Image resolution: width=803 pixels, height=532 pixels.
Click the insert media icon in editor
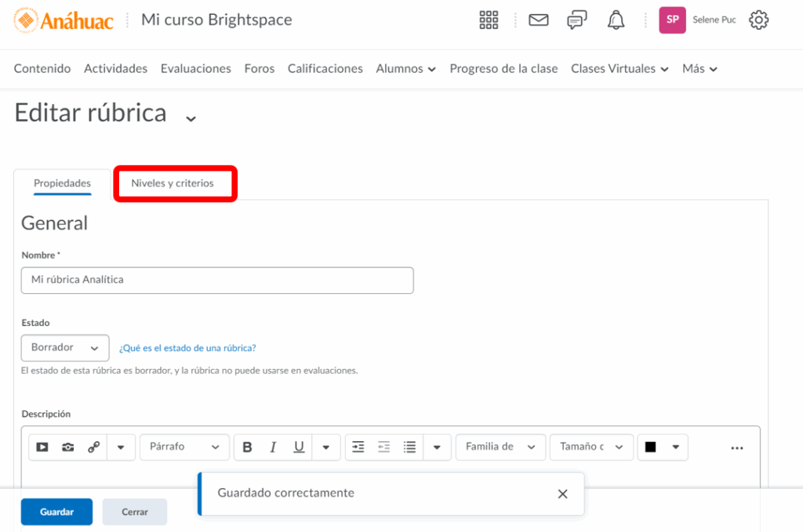tap(42, 447)
